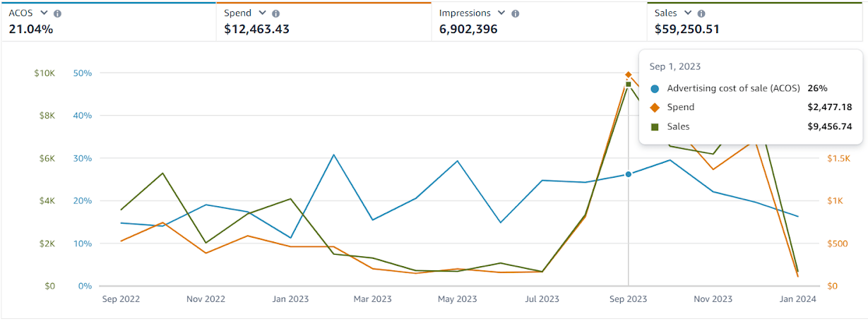868x331 pixels.
Task: Click the info icon next to ACOS
Action: (58, 13)
